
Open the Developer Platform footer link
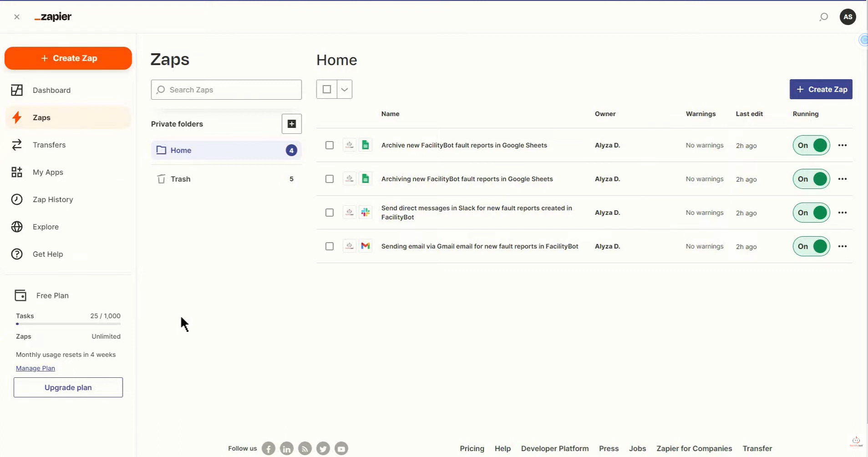[x=555, y=448]
